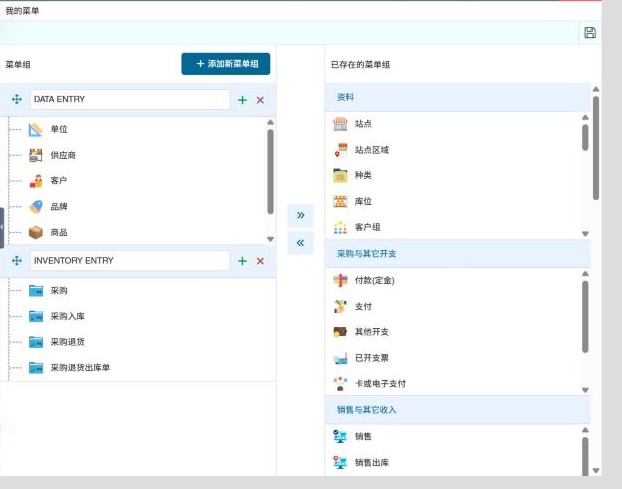Click DATA ENTRY list scroll up arrow
The width and height of the screenshot is (622, 489).
(x=271, y=122)
